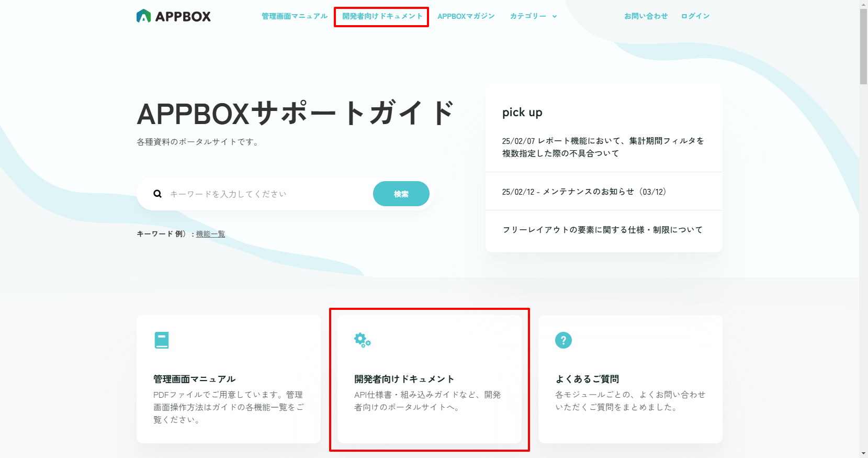Click the APPBOX logo

[174, 16]
